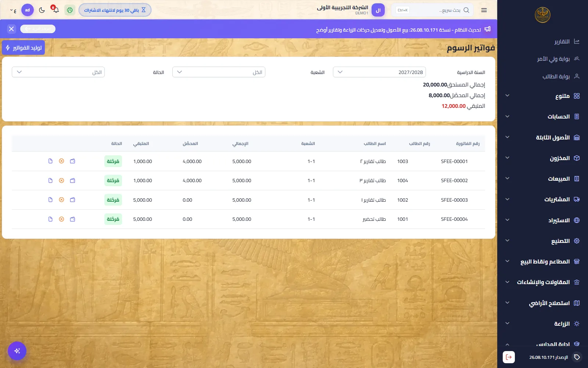This screenshot has width=588, height=368.
Task: Open بوابة الطالب in the sidebar
Action: (542, 76)
